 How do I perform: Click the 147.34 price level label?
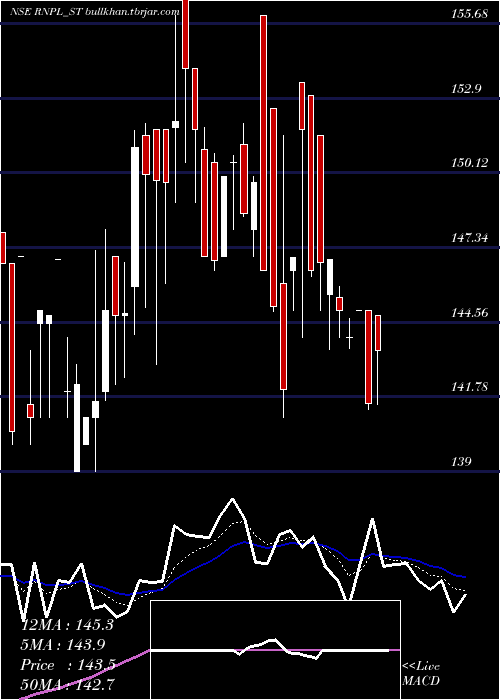click(469, 238)
